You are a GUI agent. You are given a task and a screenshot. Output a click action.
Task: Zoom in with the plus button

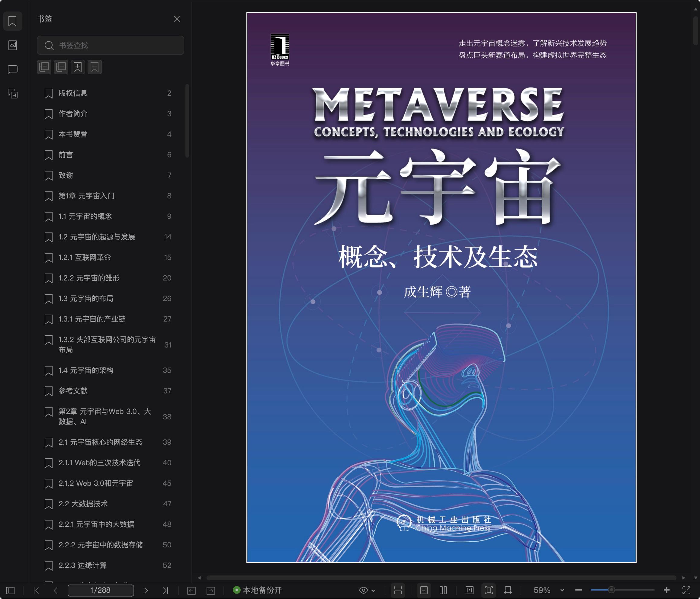coord(666,590)
